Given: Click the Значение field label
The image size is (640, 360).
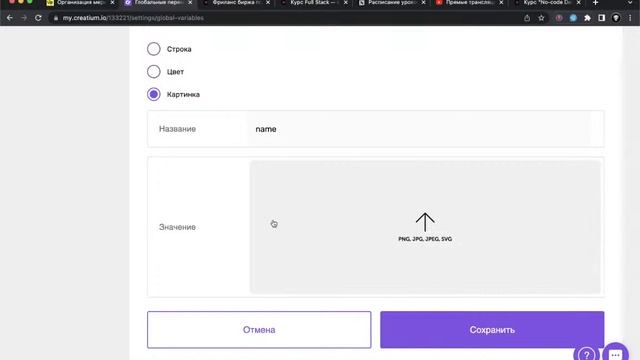Looking at the screenshot, I should point(177,227).
